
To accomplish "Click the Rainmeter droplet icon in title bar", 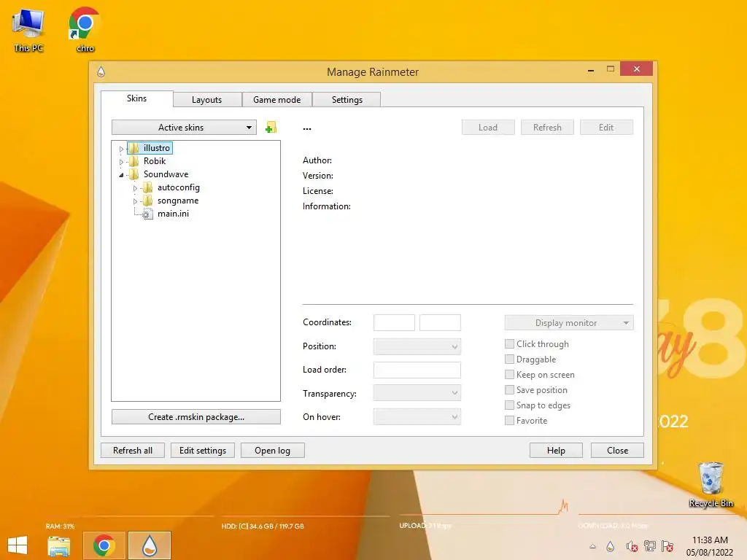I will 101,72.
